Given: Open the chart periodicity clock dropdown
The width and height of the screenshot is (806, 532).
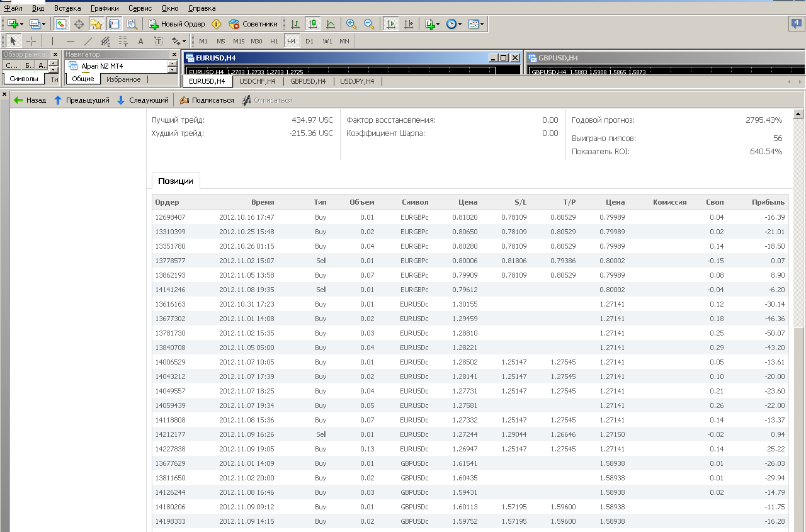Looking at the screenshot, I should (454, 24).
